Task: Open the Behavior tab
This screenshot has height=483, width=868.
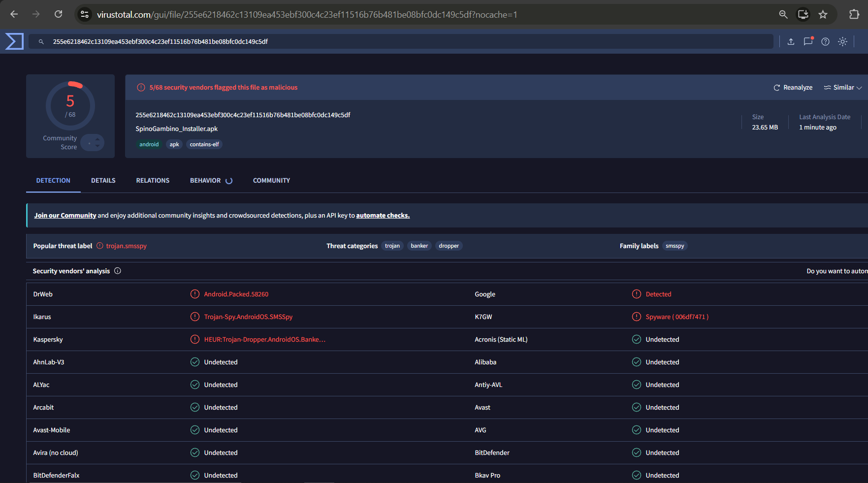Action: click(x=211, y=181)
